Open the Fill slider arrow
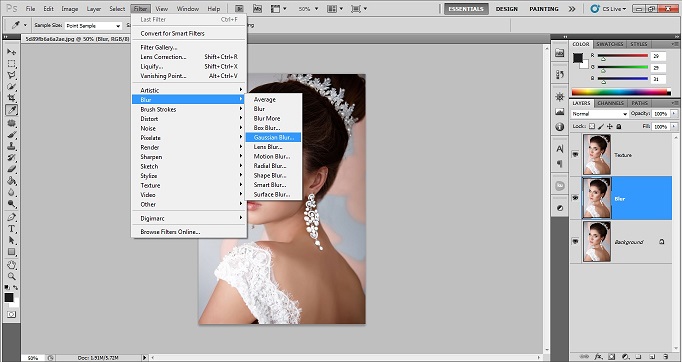The width and height of the screenshot is (682, 362). coord(674,126)
